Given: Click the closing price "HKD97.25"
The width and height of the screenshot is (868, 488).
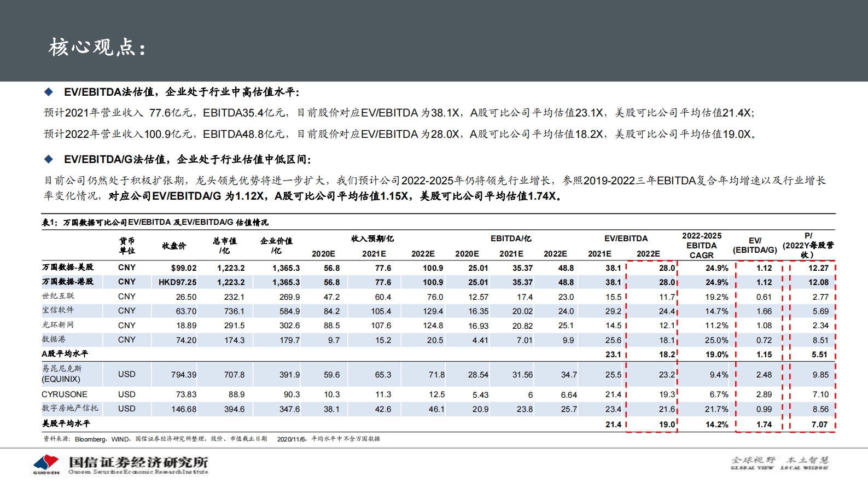Looking at the screenshot, I should (178, 282).
